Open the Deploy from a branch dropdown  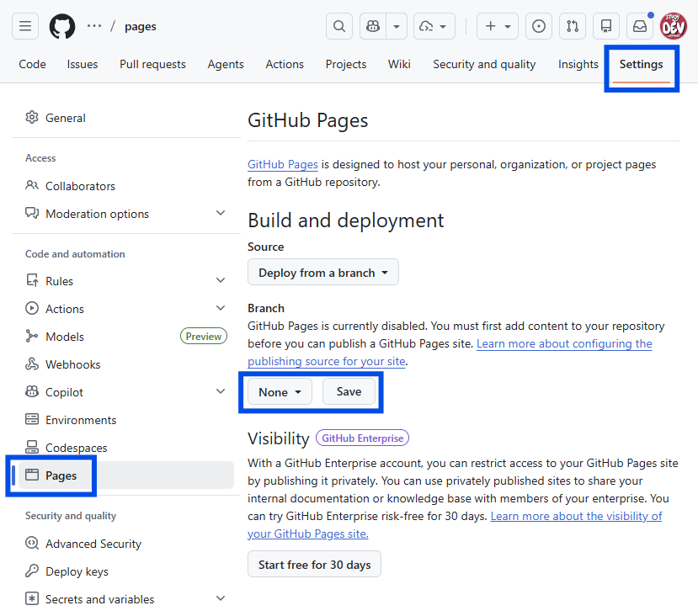(323, 272)
